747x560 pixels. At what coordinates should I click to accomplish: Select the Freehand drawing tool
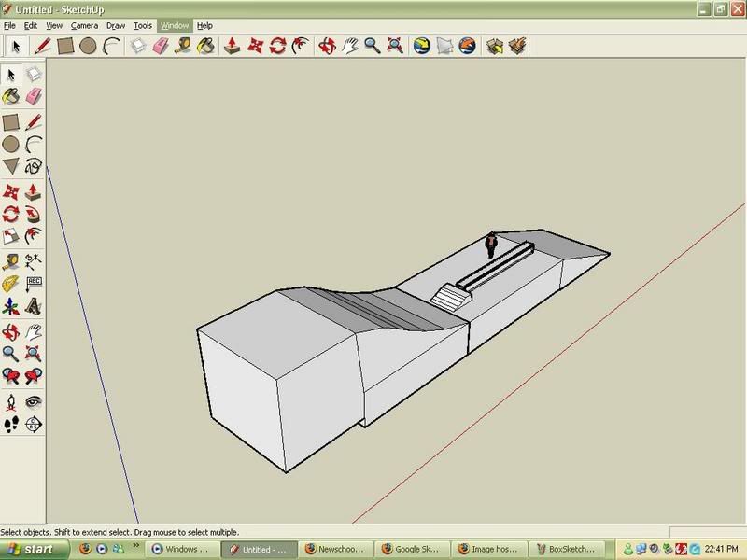(34, 166)
